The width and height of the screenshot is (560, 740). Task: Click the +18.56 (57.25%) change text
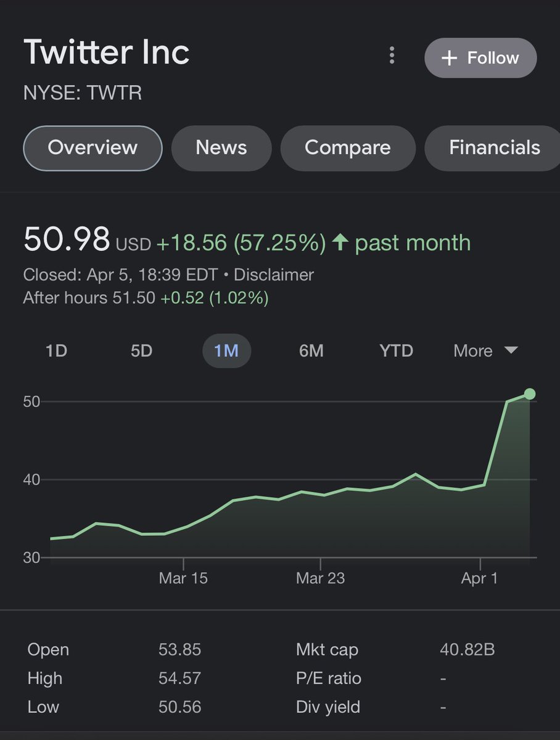click(241, 243)
